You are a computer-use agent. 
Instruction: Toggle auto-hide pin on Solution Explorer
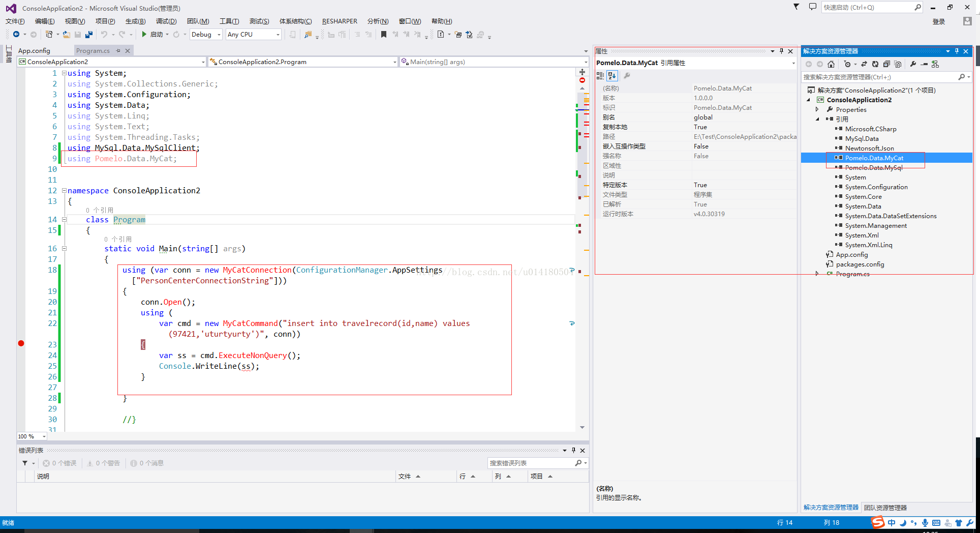pyautogui.click(x=957, y=51)
